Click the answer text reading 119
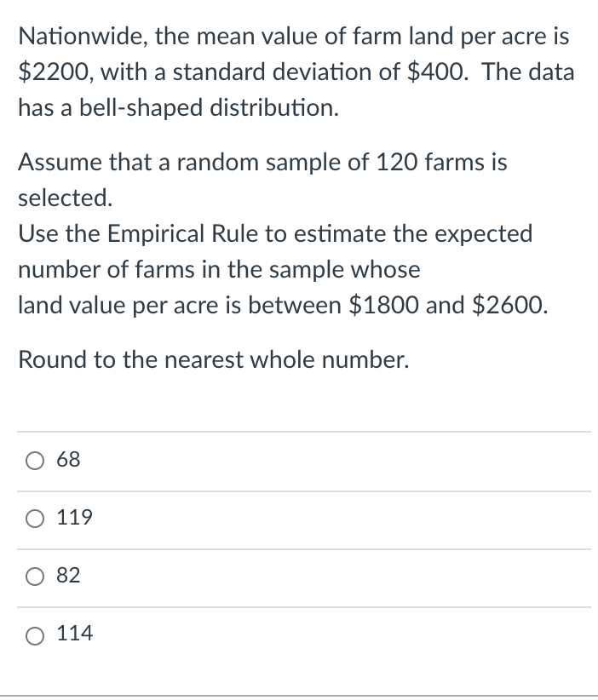Viewport: 598px width, 700px height. (73, 518)
